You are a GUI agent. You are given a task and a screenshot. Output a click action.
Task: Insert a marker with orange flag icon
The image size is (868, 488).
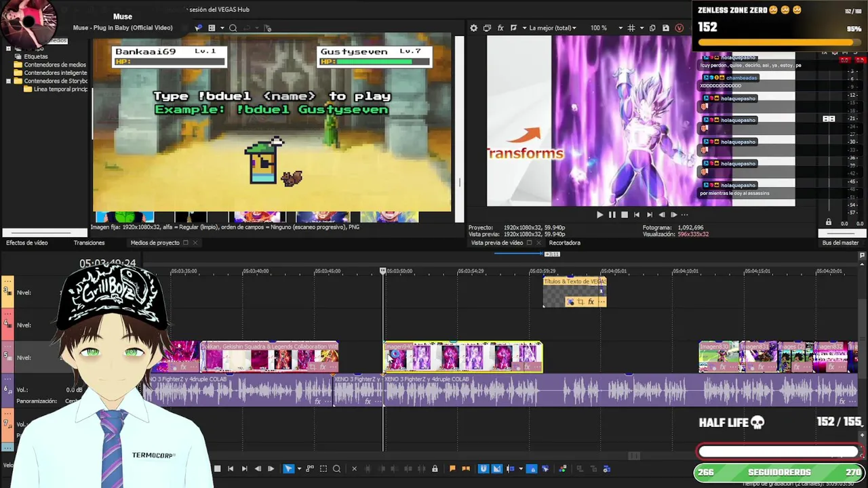point(452,468)
